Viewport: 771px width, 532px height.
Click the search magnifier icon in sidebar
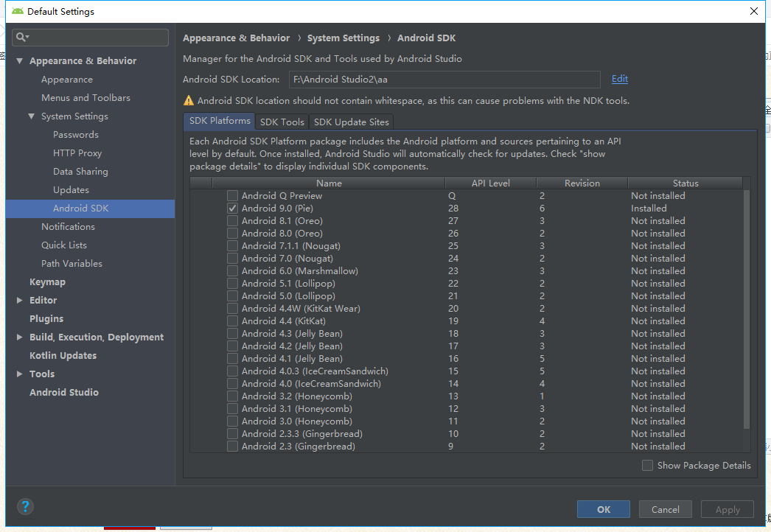[x=21, y=38]
